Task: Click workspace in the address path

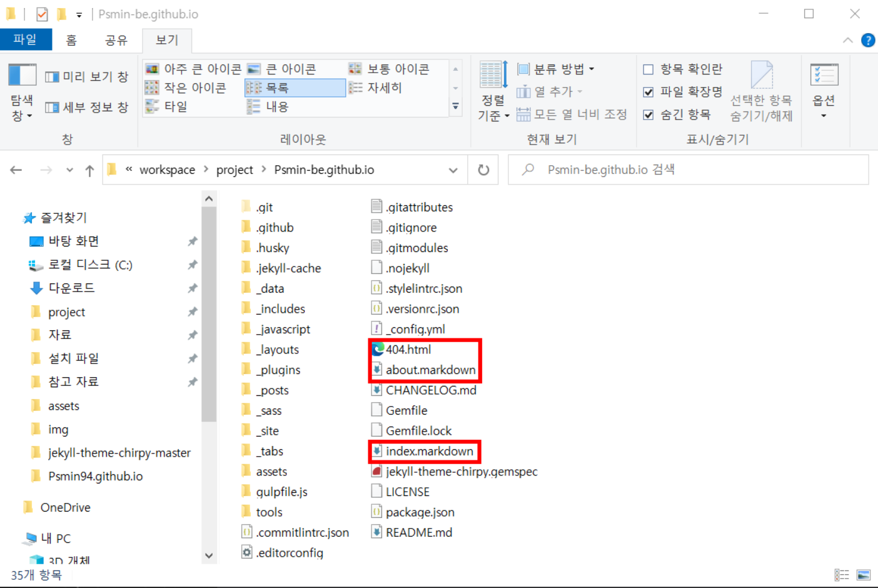Action: pyautogui.click(x=167, y=170)
